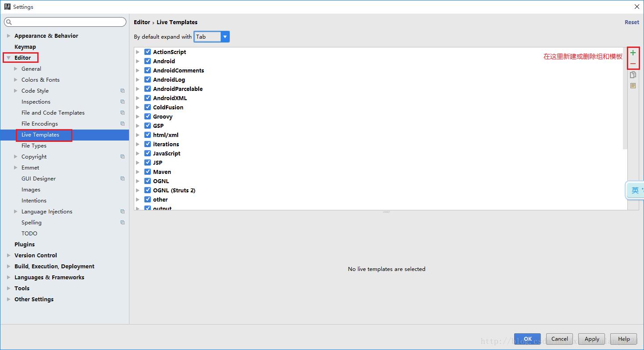
Task: Click the restore deleted defaults icon
Action: click(633, 86)
